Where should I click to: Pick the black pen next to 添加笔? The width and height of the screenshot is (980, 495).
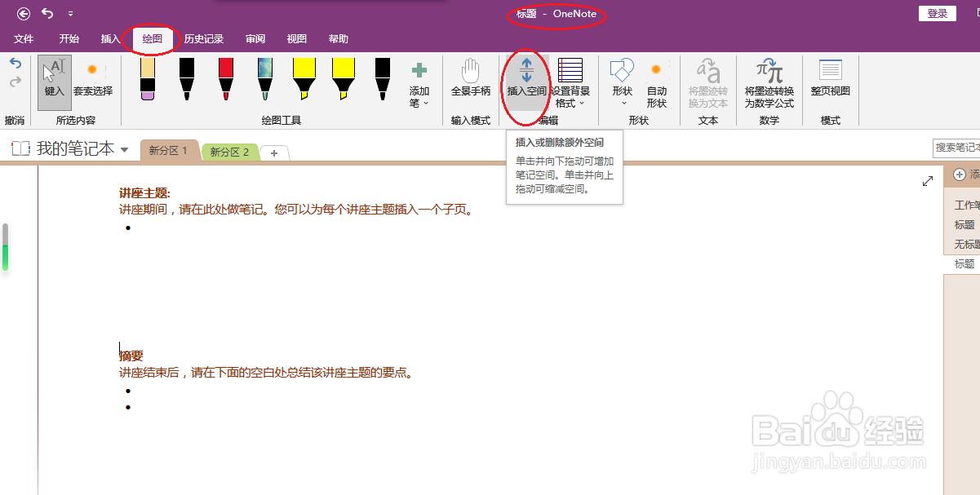pos(383,79)
